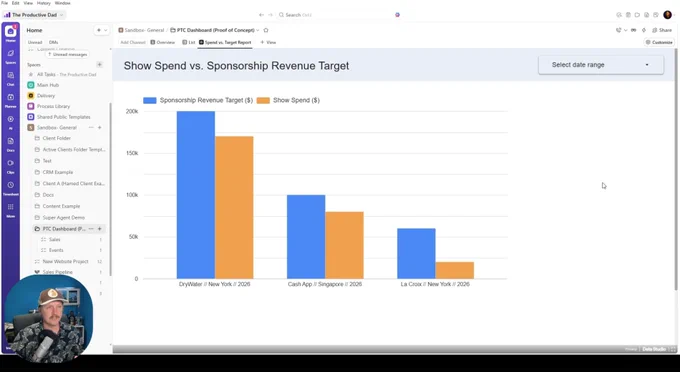Open the View menu

(28, 3)
